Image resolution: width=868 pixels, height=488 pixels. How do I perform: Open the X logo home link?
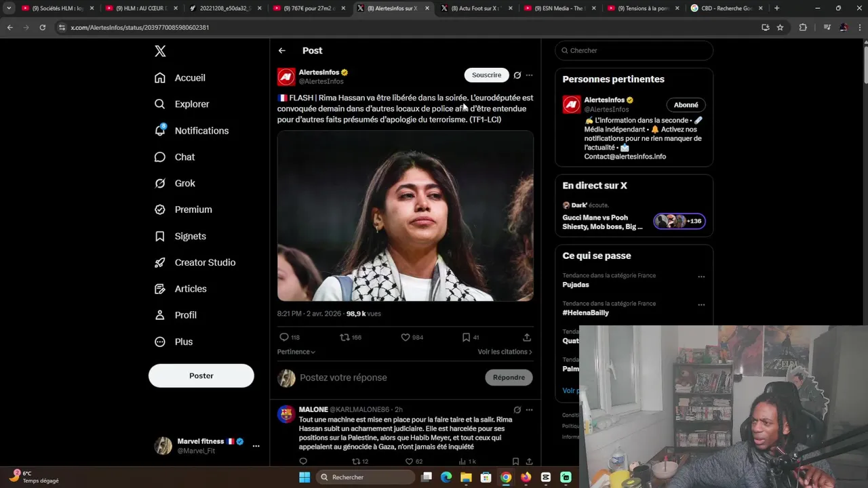click(x=160, y=51)
